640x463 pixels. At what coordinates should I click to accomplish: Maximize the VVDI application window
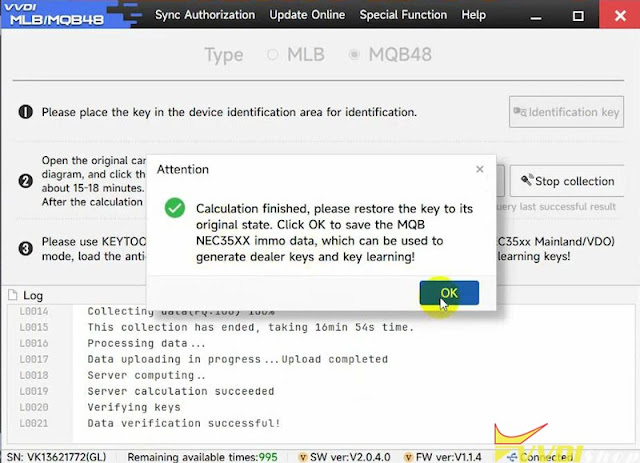pyautogui.click(x=578, y=16)
